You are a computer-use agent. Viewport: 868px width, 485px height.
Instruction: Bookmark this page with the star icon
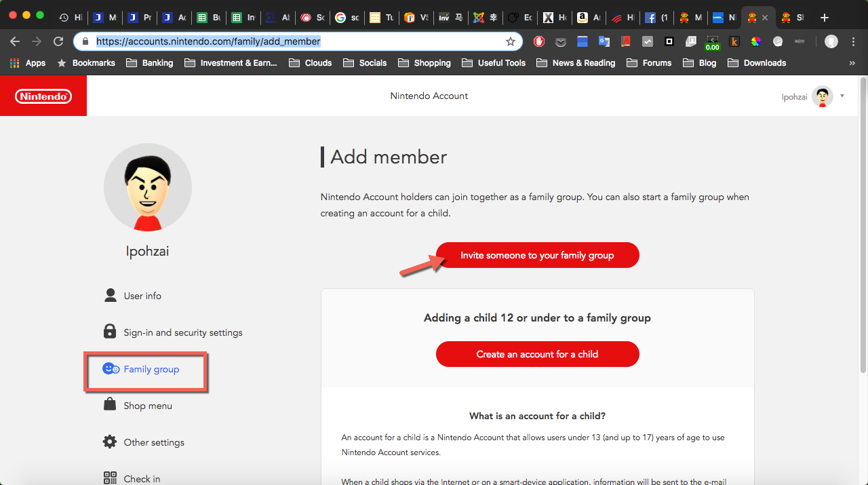[511, 41]
